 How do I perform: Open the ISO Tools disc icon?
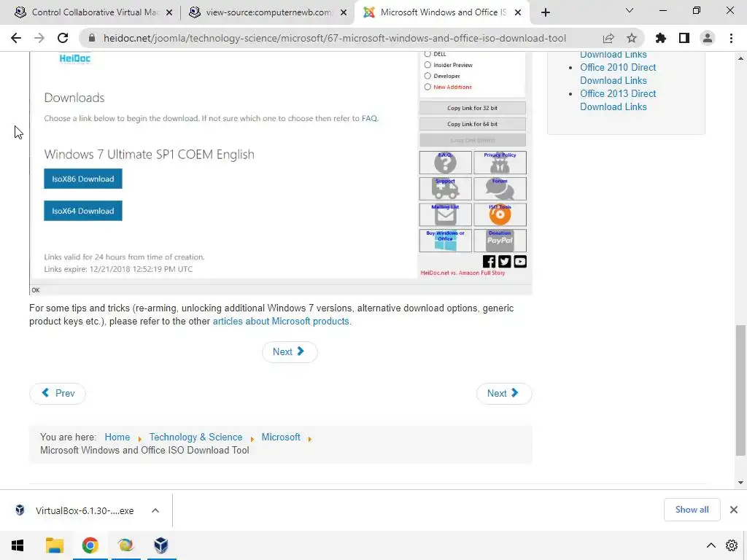pos(500,215)
